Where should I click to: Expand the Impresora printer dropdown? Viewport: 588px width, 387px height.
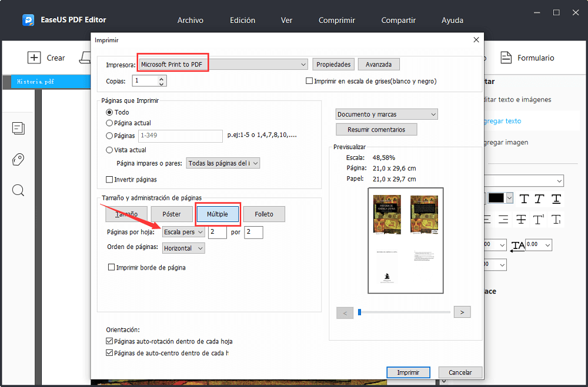point(303,65)
